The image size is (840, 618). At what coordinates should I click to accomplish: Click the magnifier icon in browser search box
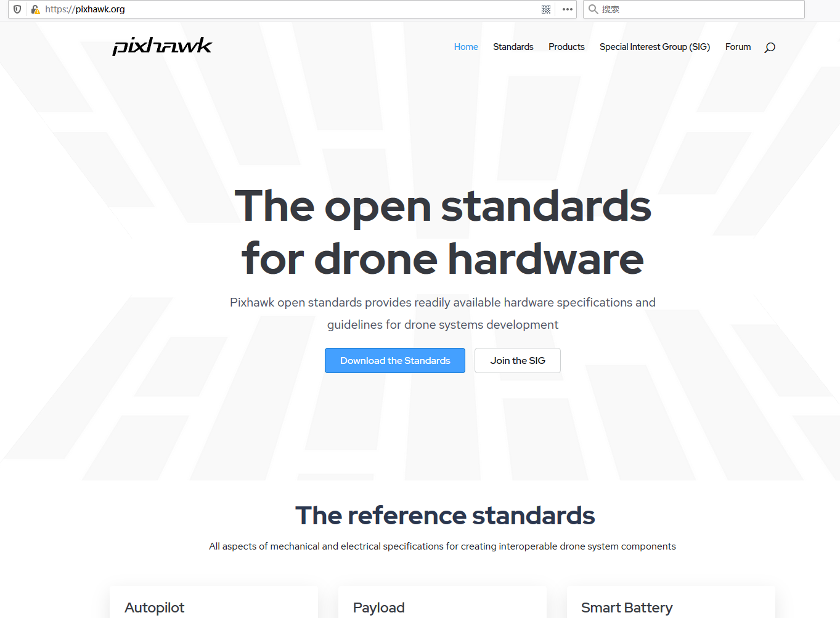pos(593,9)
